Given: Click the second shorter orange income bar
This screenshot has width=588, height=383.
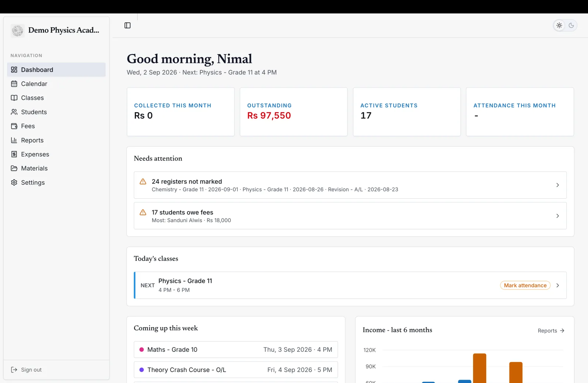Looking at the screenshot, I should click(x=516, y=372).
